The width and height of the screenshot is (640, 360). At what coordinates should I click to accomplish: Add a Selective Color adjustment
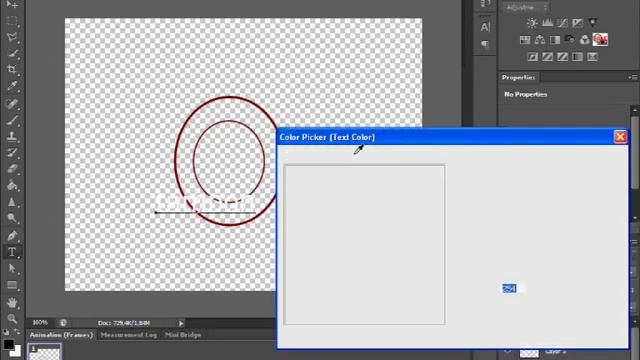592,57
